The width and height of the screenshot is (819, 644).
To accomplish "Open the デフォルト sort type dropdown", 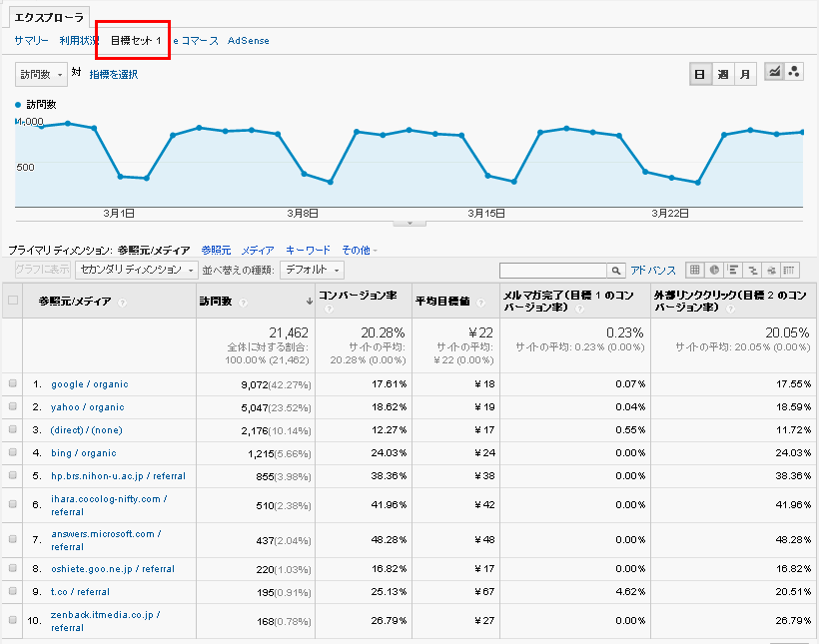I will (313, 270).
